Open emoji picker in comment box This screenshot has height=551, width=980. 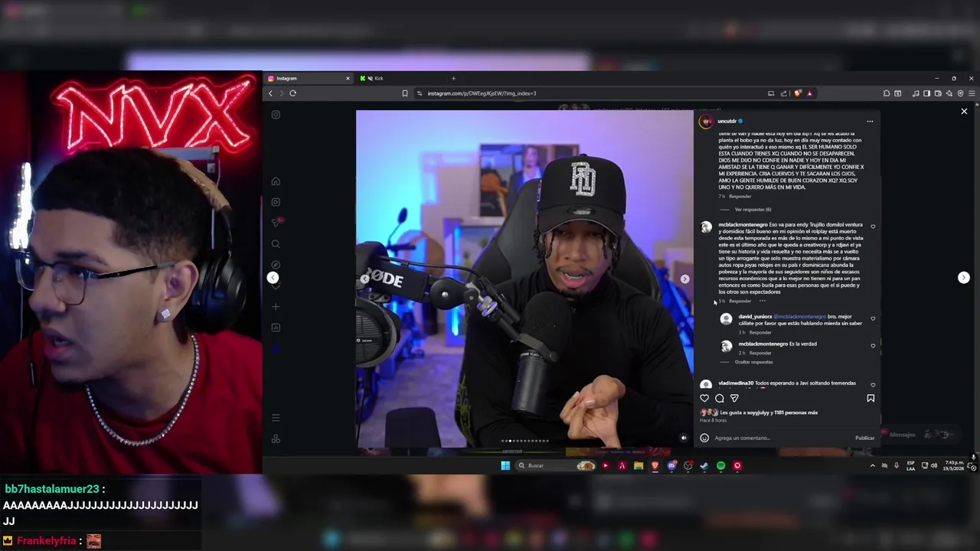coord(704,438)
